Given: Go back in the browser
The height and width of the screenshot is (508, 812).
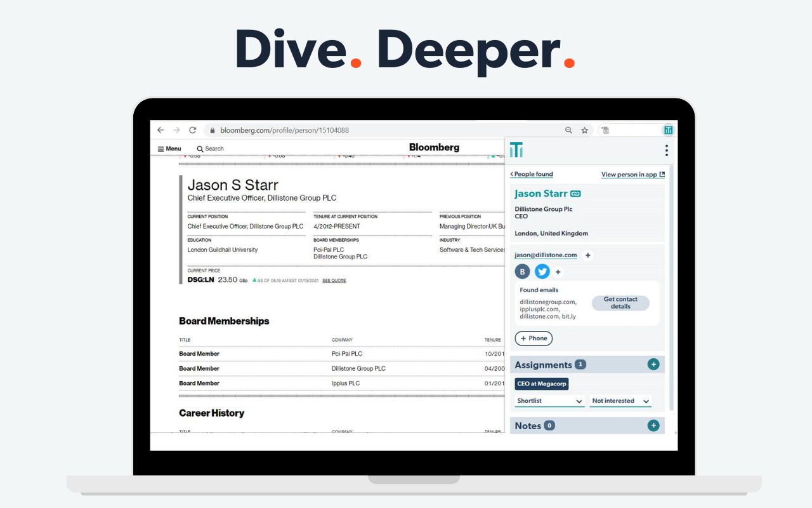Looking at the screenshot, I should (160, 130).
